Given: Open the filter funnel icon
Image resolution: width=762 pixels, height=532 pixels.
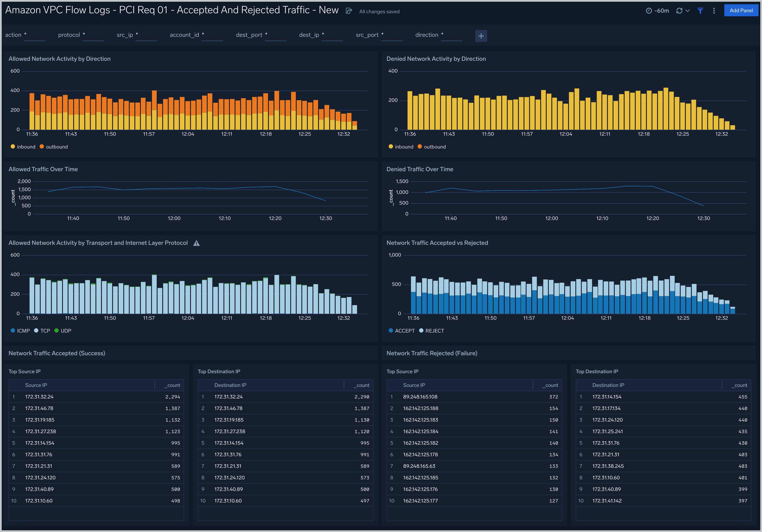Looking at the screenshot, I should pos(700,11).
